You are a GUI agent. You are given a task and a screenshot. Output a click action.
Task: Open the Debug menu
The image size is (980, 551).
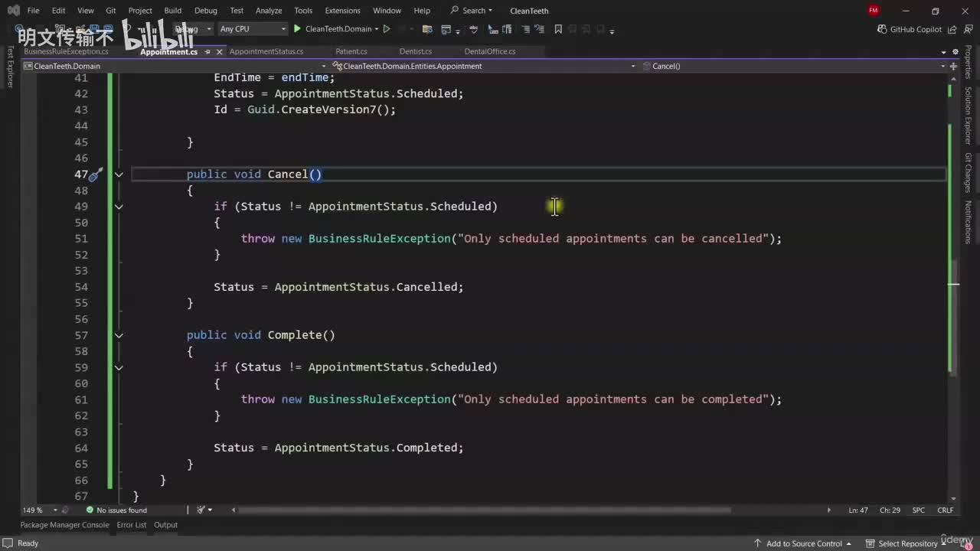[206, 11]
